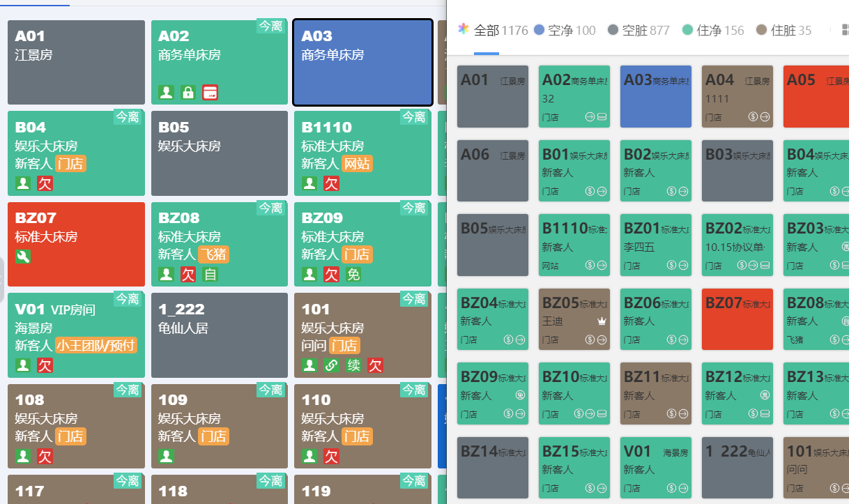The height and width of the screenshot is (504, 849).
Task: Click the red card icon on room A02
Action: tap(210, 92)
